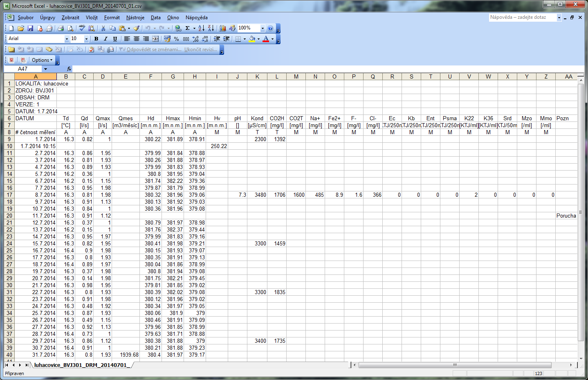Image resolution: width=588 pixels, height=380 pixels.
Task: Merge and center the cells
Action: 155,39
